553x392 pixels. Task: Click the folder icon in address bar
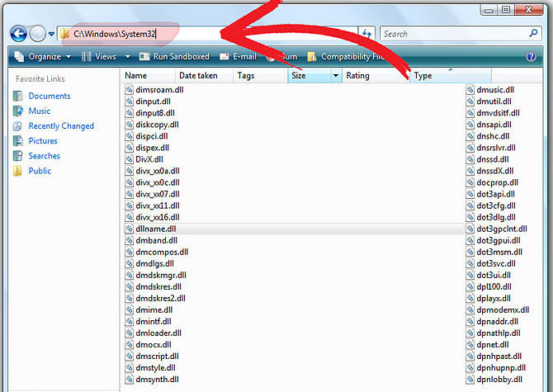point(64,34)
